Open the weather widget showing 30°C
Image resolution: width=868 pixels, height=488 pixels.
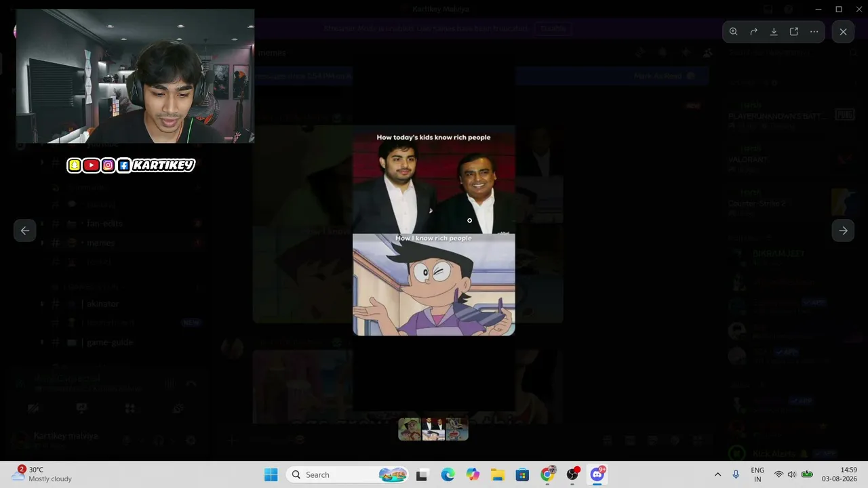42,474
